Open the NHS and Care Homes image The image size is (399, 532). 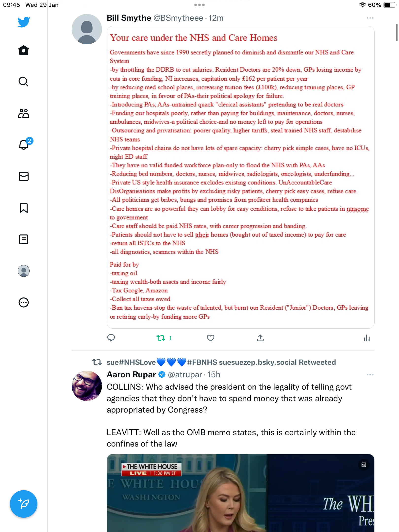pyautogui.click(x=241, y=177)
